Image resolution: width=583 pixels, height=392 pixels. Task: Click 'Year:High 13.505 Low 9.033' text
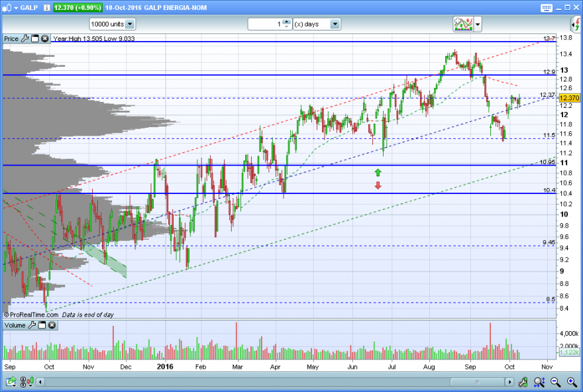94,38
